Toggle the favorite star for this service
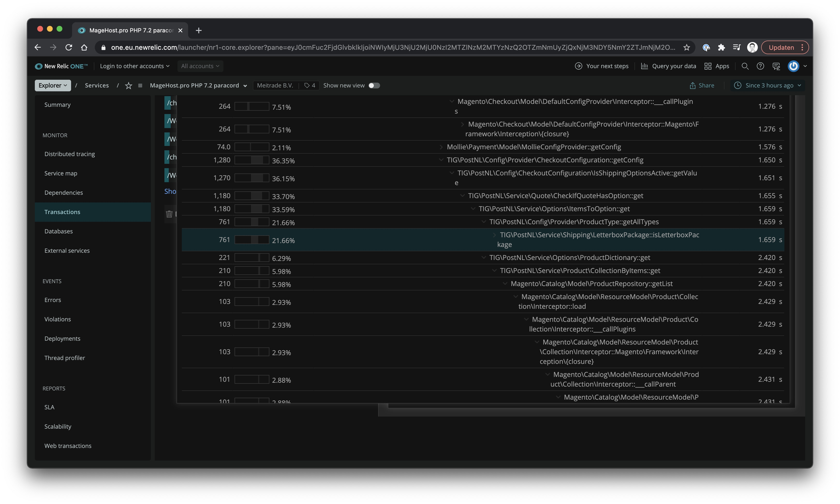Image resolution: width=840 pixels, height=504 pixels. coord(128,86)
